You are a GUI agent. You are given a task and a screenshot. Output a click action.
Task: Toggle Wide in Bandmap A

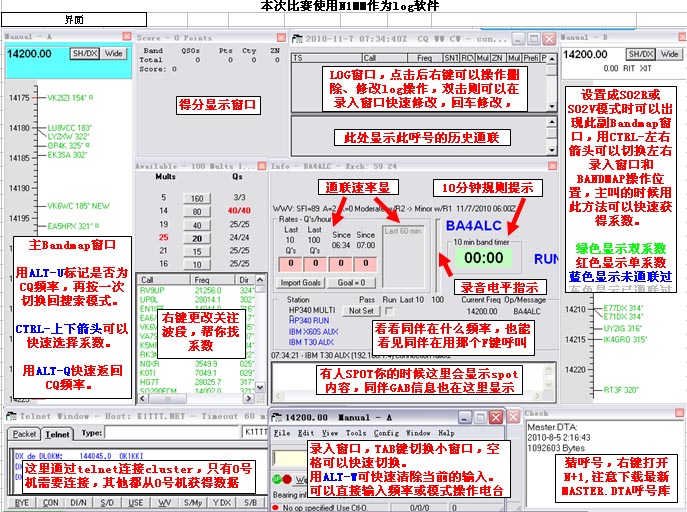tap(113, 53)
